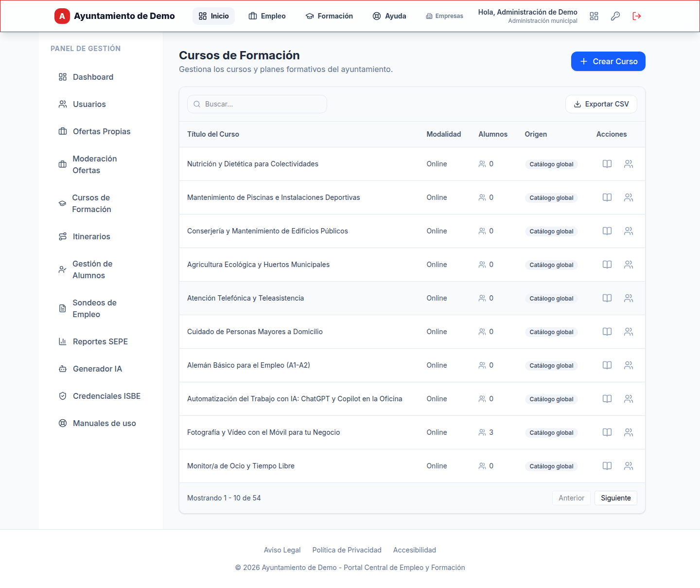Go to Inicio in top navigation
The image size is (700, 588).
coord(214,16)
